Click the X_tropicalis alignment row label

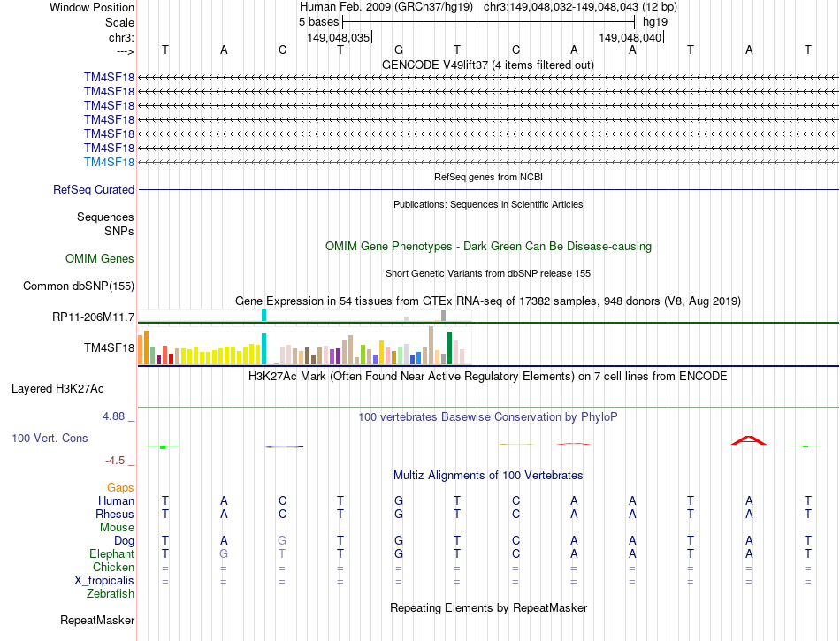(x=104, y=581)
